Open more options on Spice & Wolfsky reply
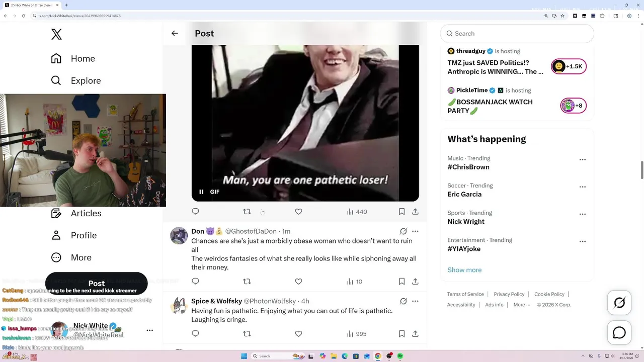Screen dimensions: 644x362 point(415,301)
